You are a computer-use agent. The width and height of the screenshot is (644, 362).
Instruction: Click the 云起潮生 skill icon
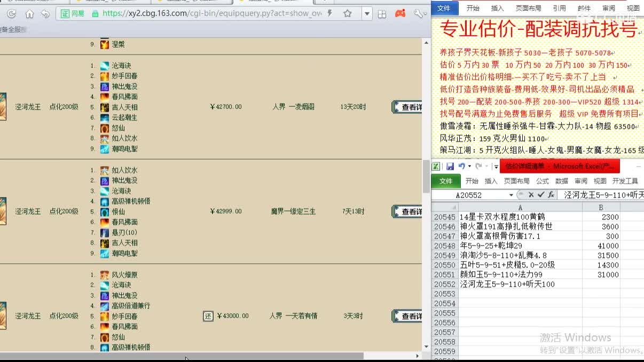pos(105,117)
